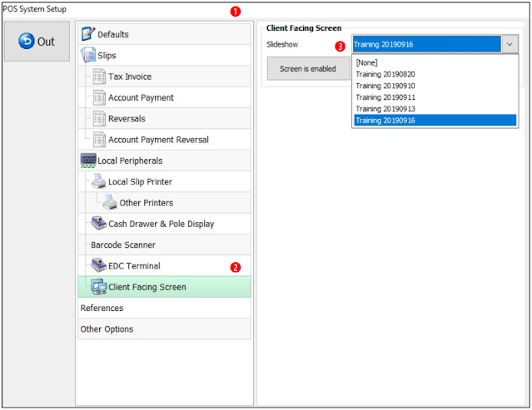Open the Reversals slip settings
532x410 pixels.
(x=165, y=118)
